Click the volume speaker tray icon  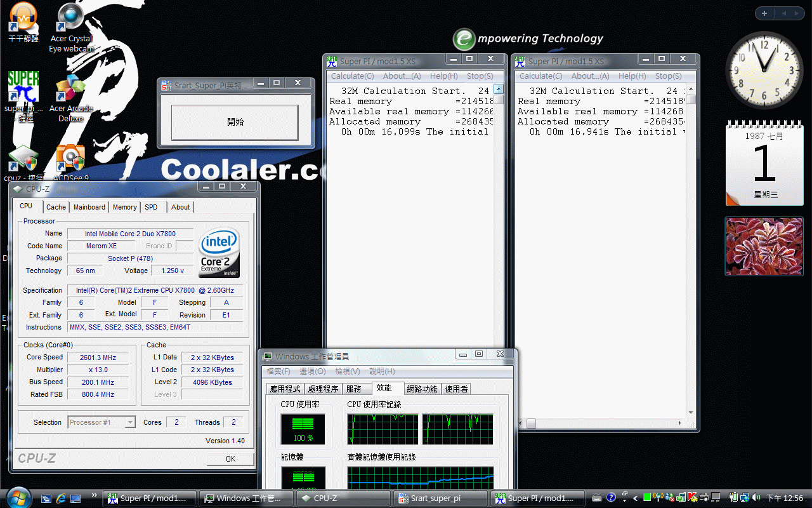tap(755, 498)
